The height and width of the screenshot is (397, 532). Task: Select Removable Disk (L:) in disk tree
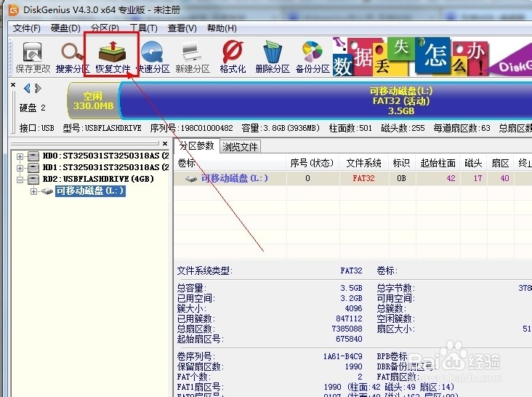[x=90, y=191]
